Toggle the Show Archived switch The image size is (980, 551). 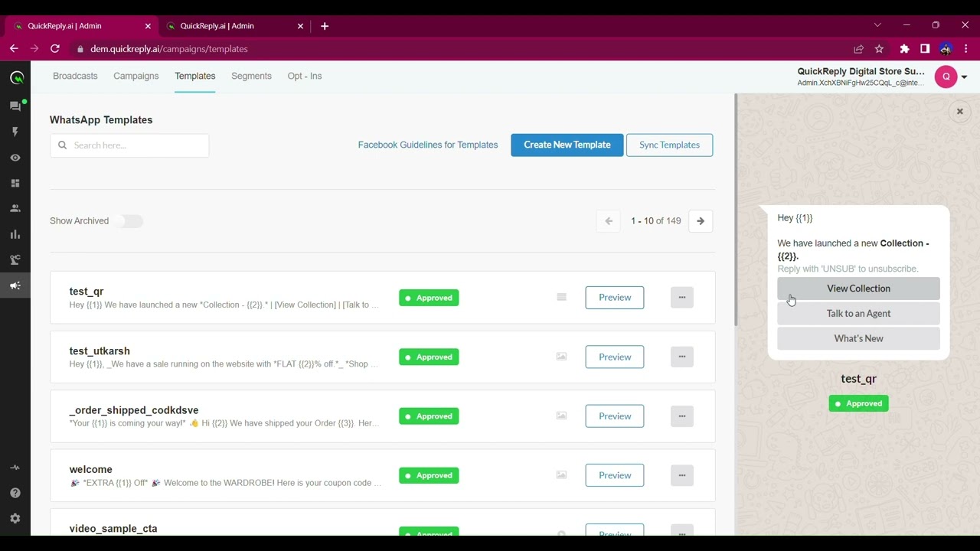tap(129, 221)
